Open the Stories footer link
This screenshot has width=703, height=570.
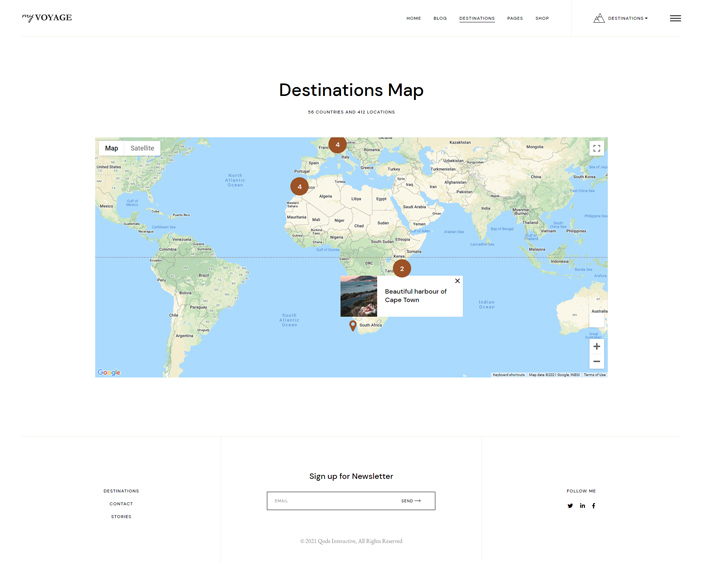pos(121,517)
